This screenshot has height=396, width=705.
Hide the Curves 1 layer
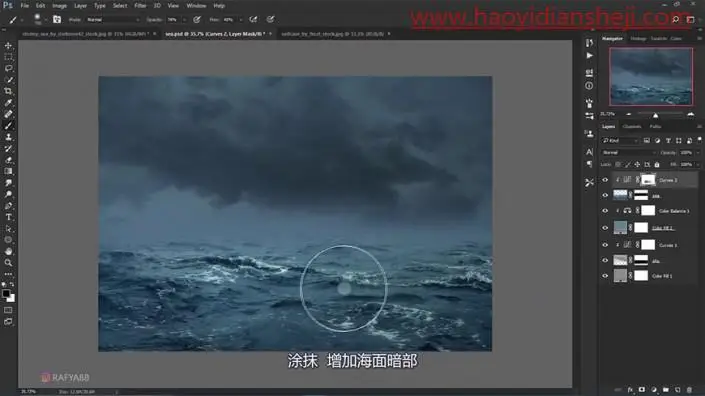tap(605, 245)
